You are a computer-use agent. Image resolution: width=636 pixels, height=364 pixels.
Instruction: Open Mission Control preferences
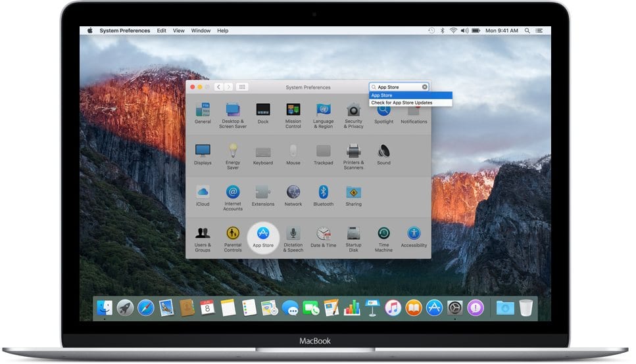click(293, 116)
